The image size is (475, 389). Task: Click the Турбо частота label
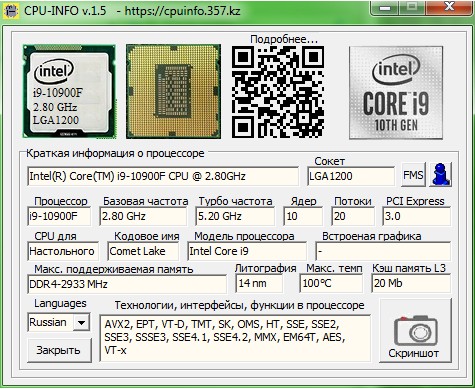[235, 201]
